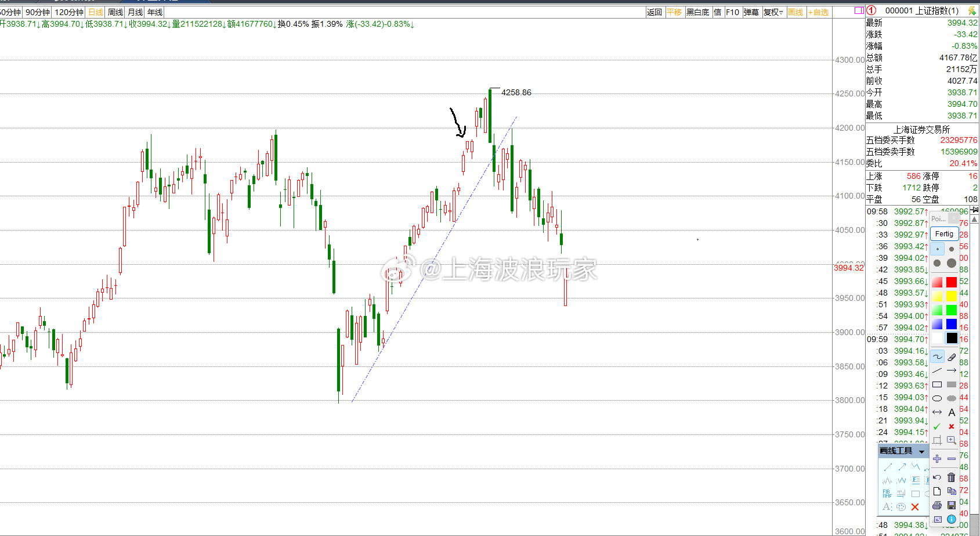
Task: Select the double-headed arrow tool
Action: (937, 412)
